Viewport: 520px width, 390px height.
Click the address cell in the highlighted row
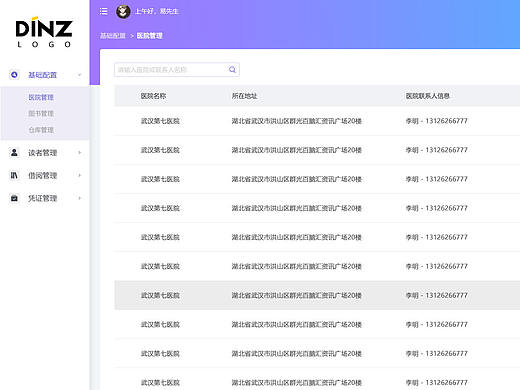pos(297,295)
